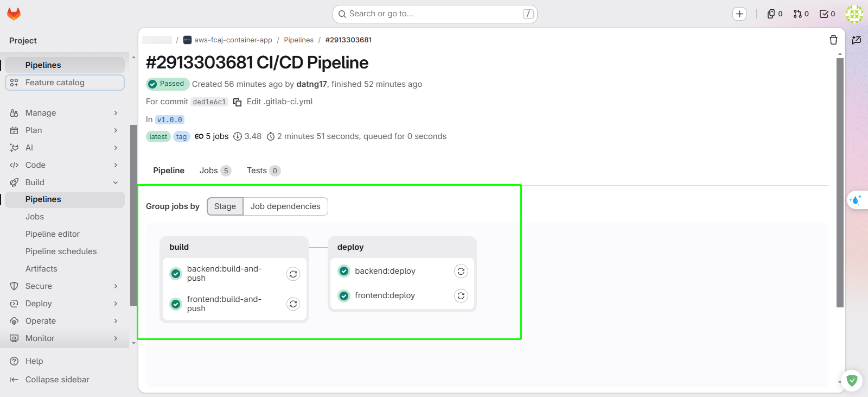Retry the backend:build-and-push job
Screen dimensions: 868x397
pos(293,274)
